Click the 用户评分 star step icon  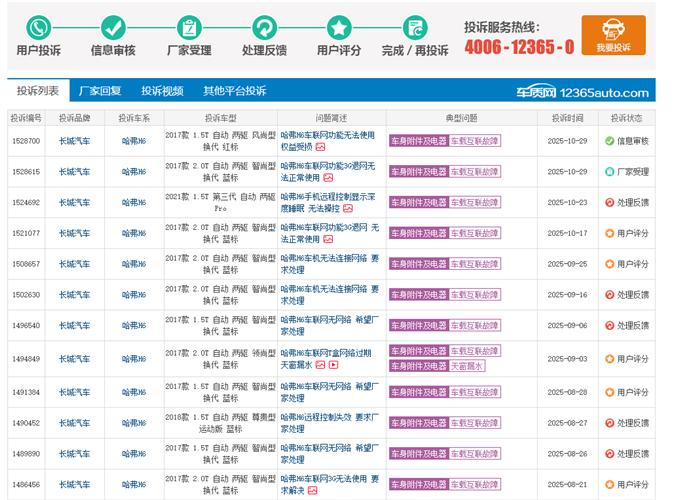339,27
